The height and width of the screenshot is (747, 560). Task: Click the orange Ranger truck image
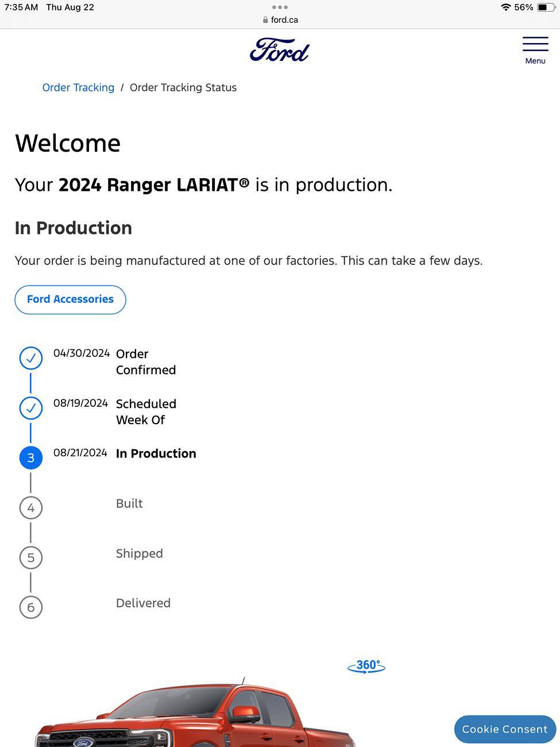click(195, 713)
